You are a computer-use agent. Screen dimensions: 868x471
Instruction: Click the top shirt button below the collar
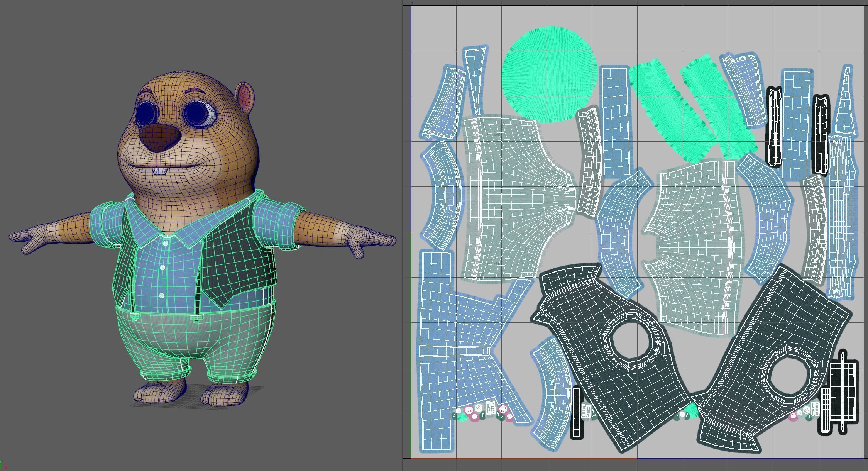[166, 244]
